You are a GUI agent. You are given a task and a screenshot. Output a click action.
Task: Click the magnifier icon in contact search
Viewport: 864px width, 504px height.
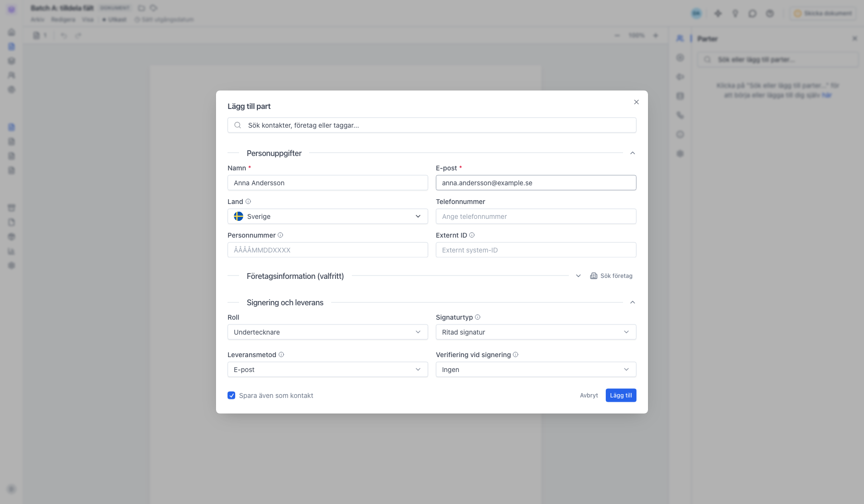(x=238, y=125)
